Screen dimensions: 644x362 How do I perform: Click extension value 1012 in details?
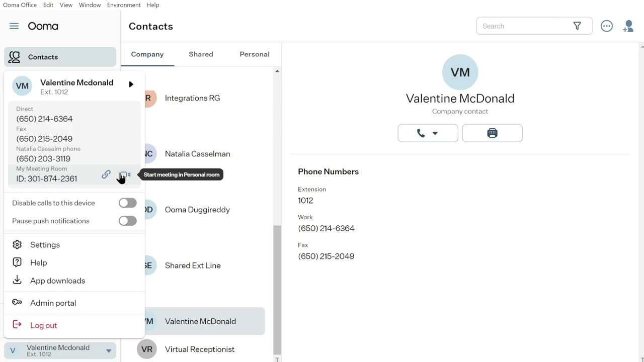point(305,200)
